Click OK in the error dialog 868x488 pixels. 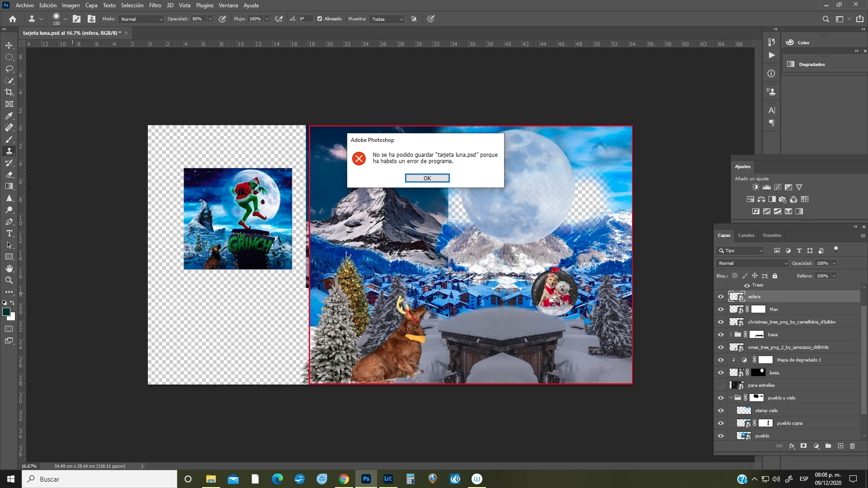427,178
